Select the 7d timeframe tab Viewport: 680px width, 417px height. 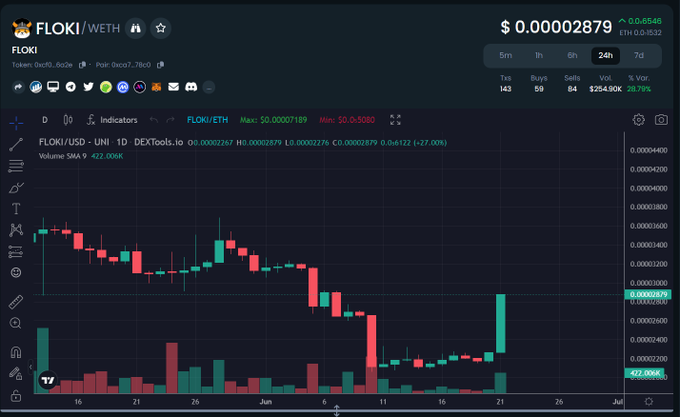(639, 55)
